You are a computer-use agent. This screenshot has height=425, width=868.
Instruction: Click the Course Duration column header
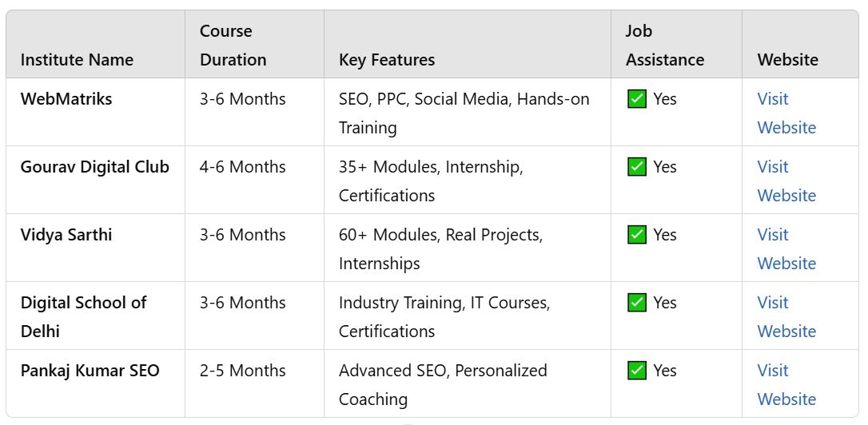(x=233, y=46)
